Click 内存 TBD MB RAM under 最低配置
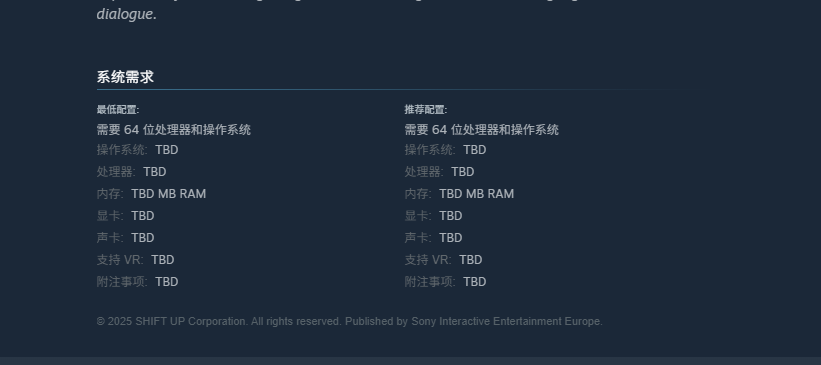This screenshot has height=365, width=821. (151, 194)
